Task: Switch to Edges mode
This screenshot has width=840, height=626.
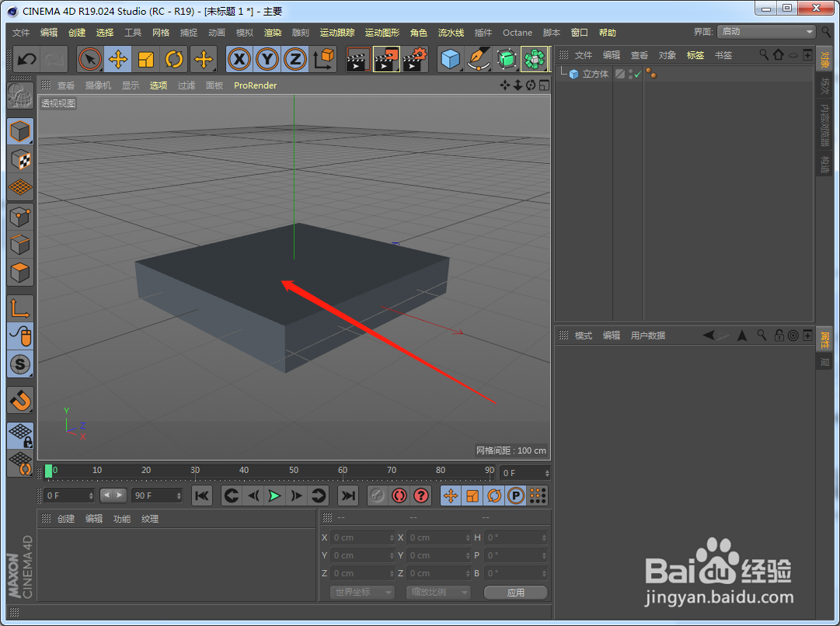Action: 20,245
